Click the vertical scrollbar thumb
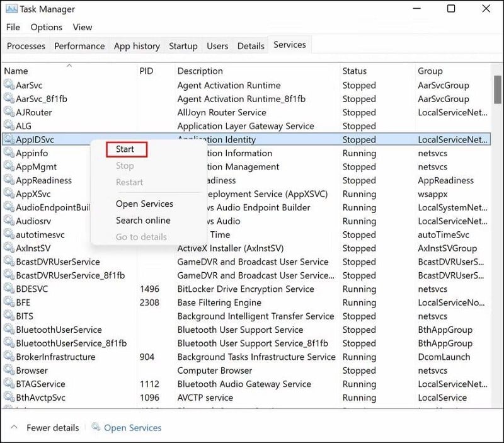This screenshot has height=443, width=504. [498, 89]
